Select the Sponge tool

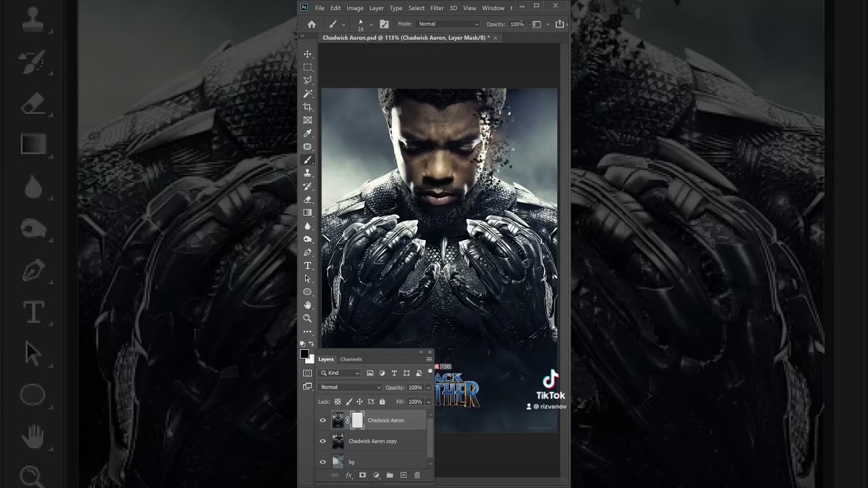coord(307,239)
